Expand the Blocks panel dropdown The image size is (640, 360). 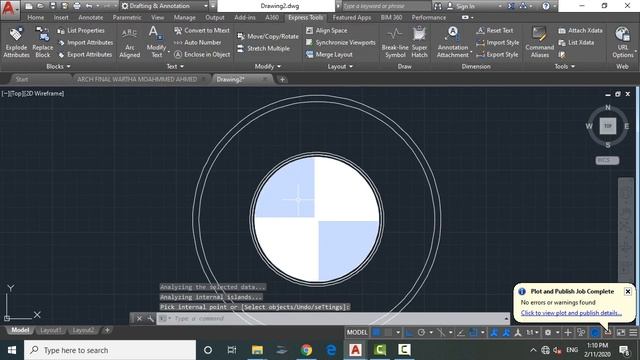click(58, 67)
